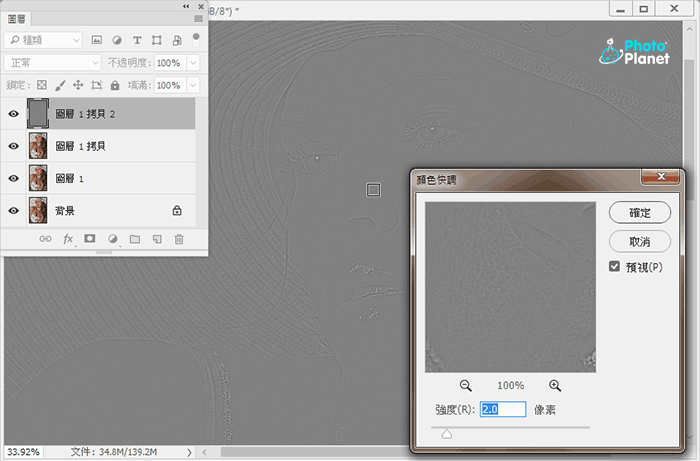Click 確定 button in High Pass dialog

639,213
